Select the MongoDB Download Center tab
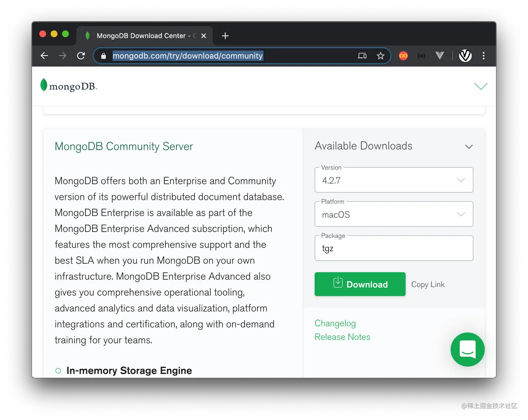The image size is (528, 420). tap(145, 36)
